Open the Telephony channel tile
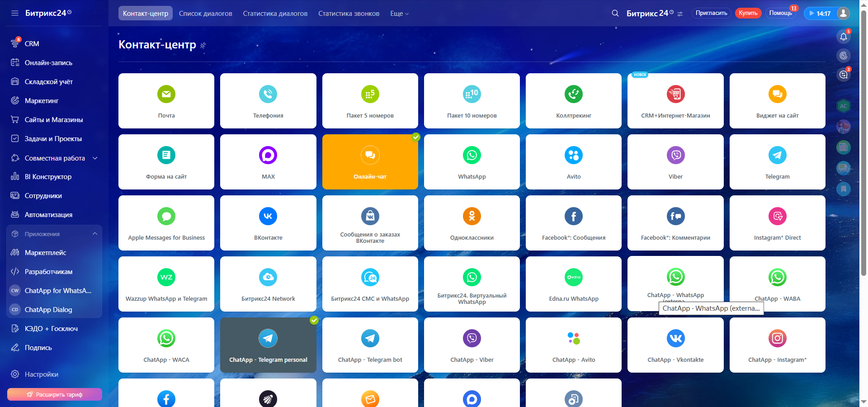This screenshot has width=868, height=407. [268, 101]
